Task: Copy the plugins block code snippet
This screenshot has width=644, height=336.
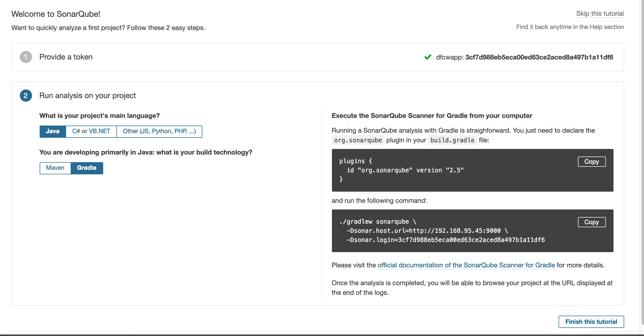Action: (x=592, y=162)
